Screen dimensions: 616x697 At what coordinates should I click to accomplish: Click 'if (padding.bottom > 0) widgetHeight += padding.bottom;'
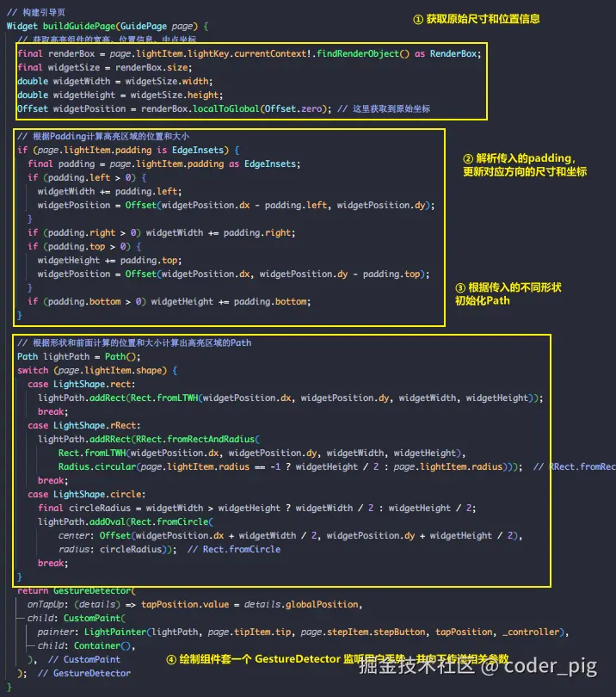point(169,302)
